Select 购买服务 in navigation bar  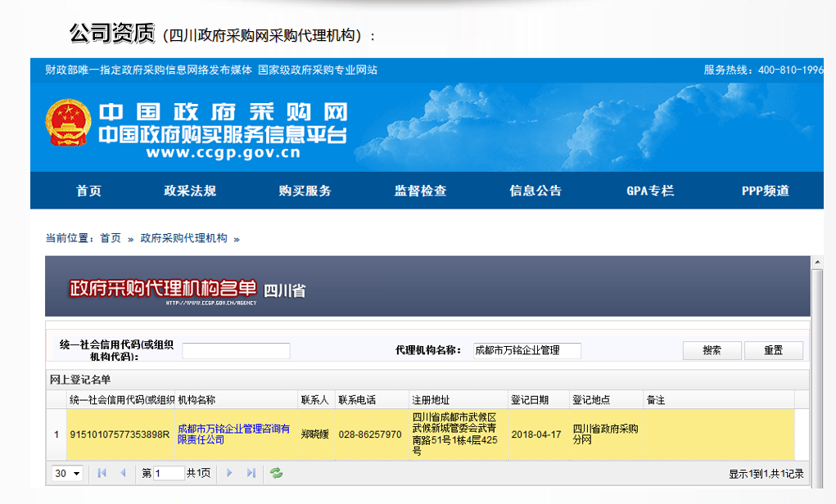tap(305, 191)
